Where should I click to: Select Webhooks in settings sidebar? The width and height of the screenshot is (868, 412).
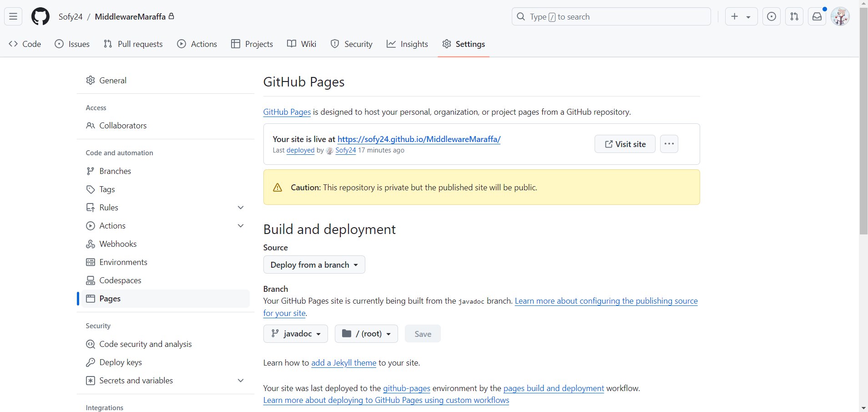[118, 244]
